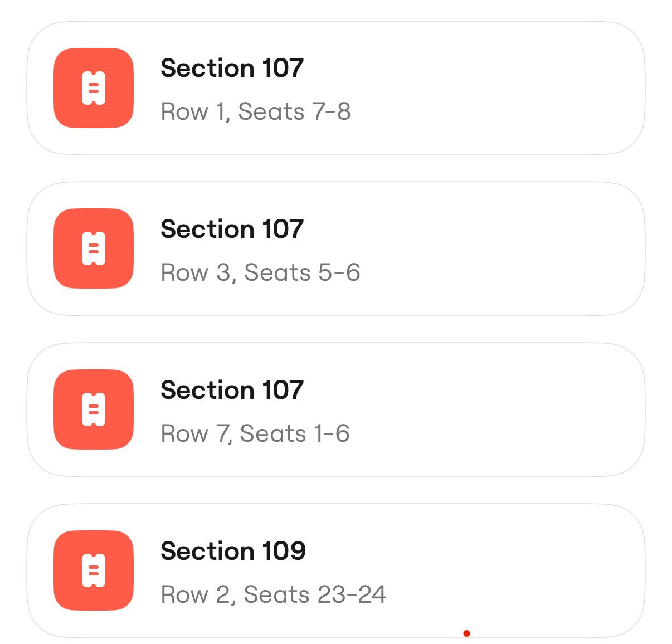Image resolution: width=672 pixels, height=644 pixels.
Task: Click the small red dot under Section 109 card
Action: [466, 633]
